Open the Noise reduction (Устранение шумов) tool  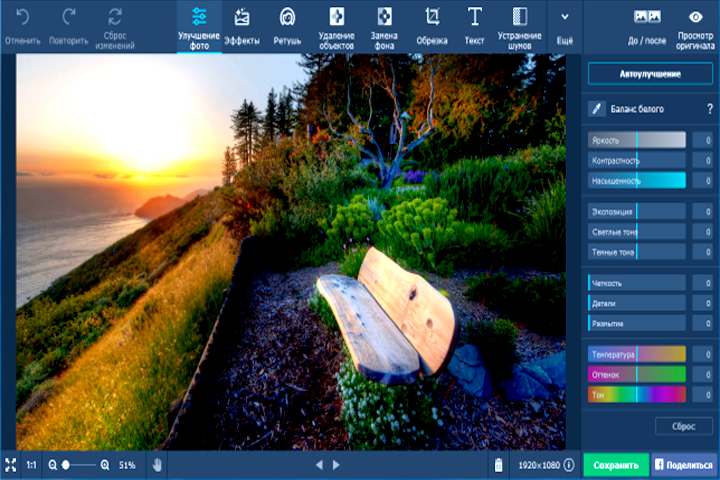[x=520, y=17]
